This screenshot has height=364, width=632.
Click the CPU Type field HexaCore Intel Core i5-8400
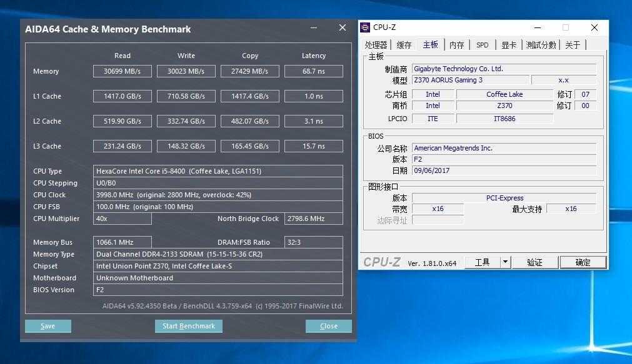pyautogui.click(x=218, y=171)
